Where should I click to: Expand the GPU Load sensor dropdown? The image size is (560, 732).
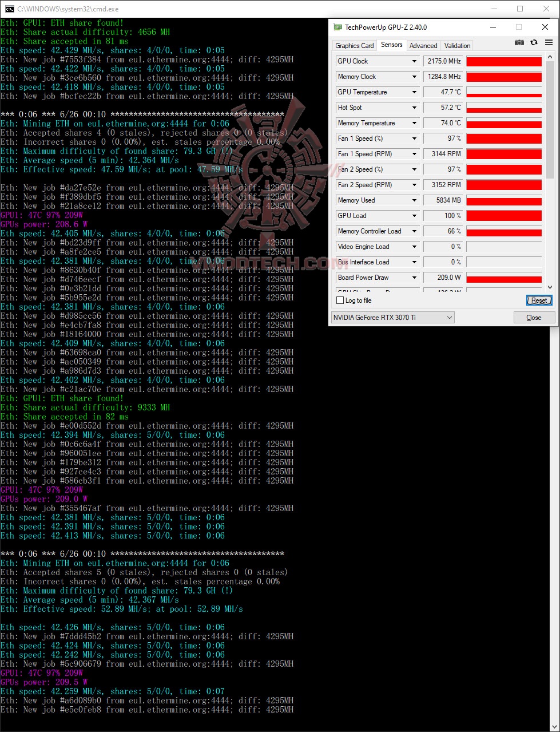[x=414, y=216]
